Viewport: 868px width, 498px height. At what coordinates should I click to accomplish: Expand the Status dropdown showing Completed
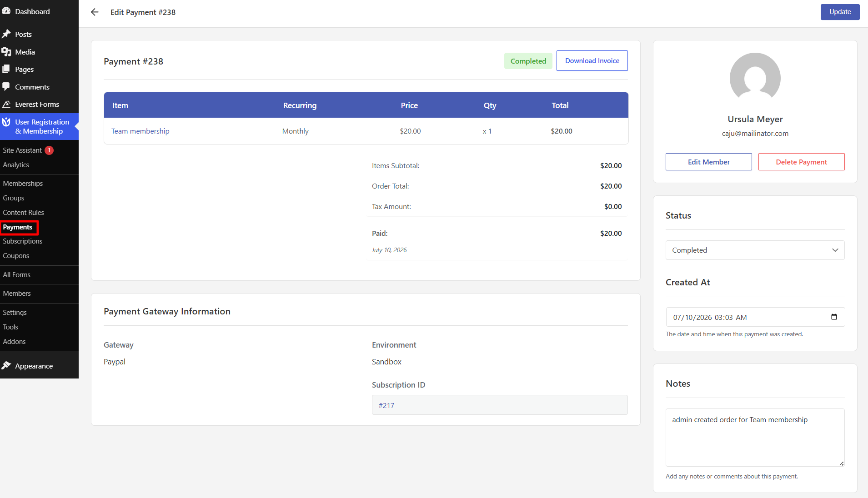[x=755, y=250]
